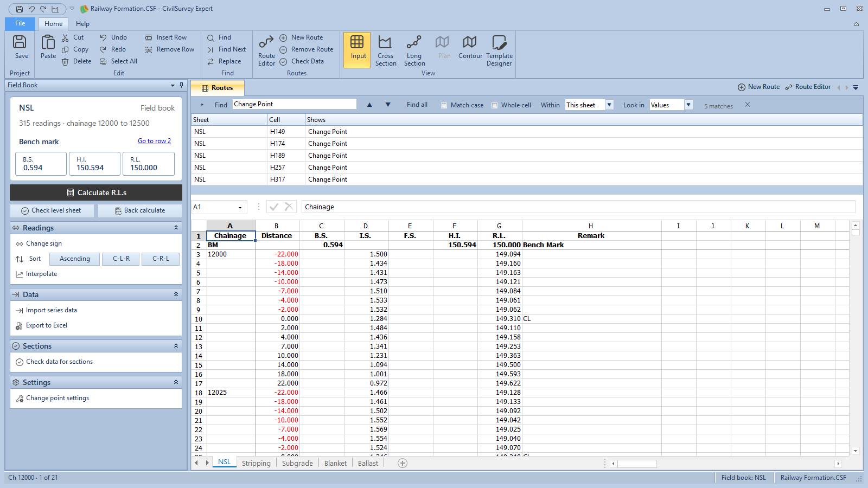Click the Find search text field
Image resolution: width=868 pixels, height=488 pixels.
[295, 104]
